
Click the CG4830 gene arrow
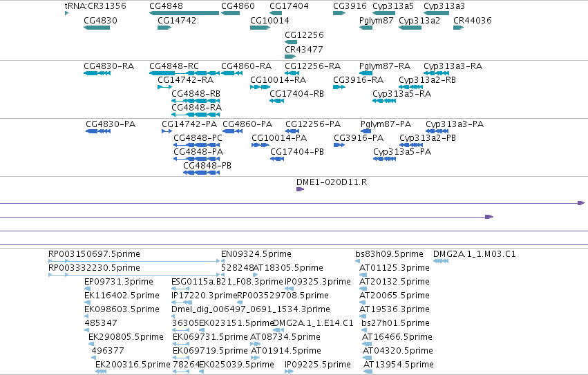point(97,28)
